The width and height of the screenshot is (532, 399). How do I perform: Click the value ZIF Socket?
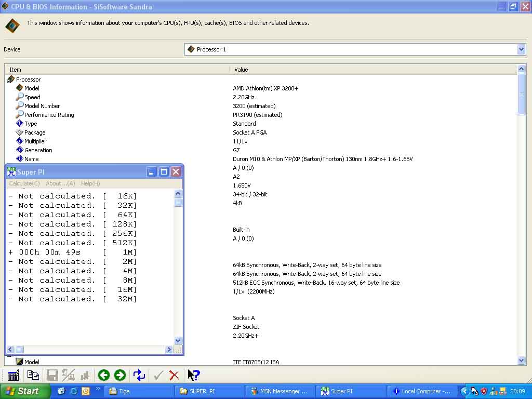pos(246,327)
